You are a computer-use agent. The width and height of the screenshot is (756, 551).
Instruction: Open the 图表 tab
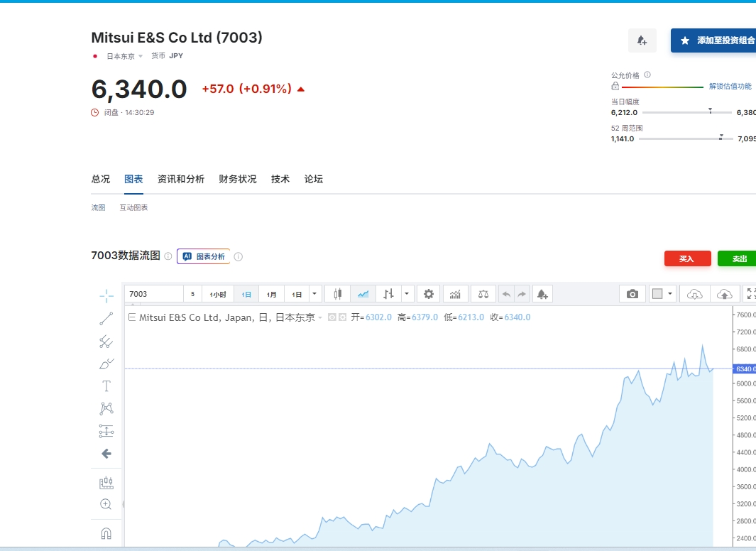coord(133,180)
